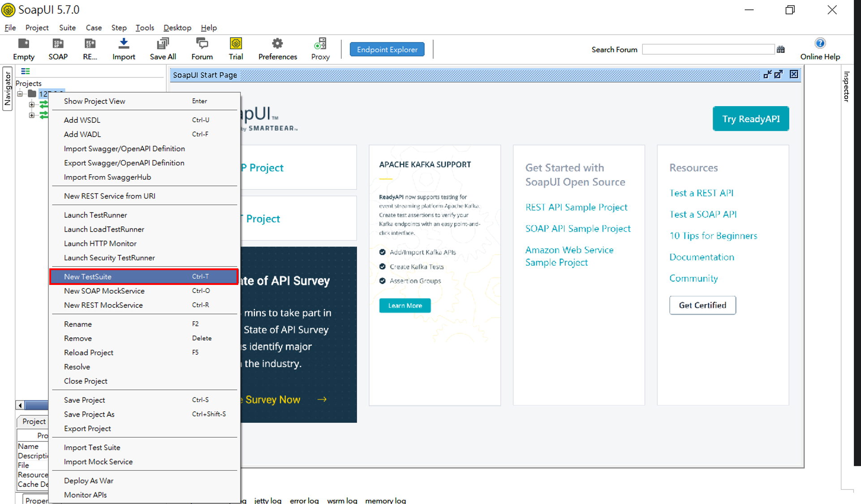861x504 pixels.
Task: Expand the second interface tree node
Action: click(32, 115)
